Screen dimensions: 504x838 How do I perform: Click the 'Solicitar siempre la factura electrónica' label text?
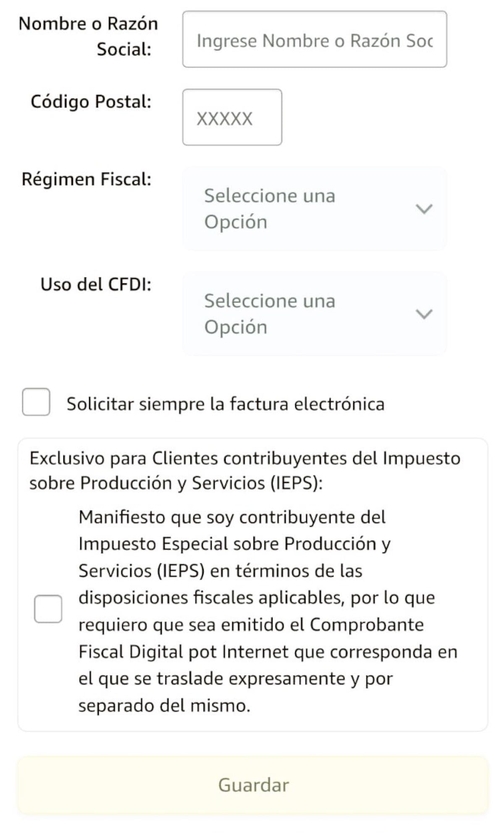225,404
